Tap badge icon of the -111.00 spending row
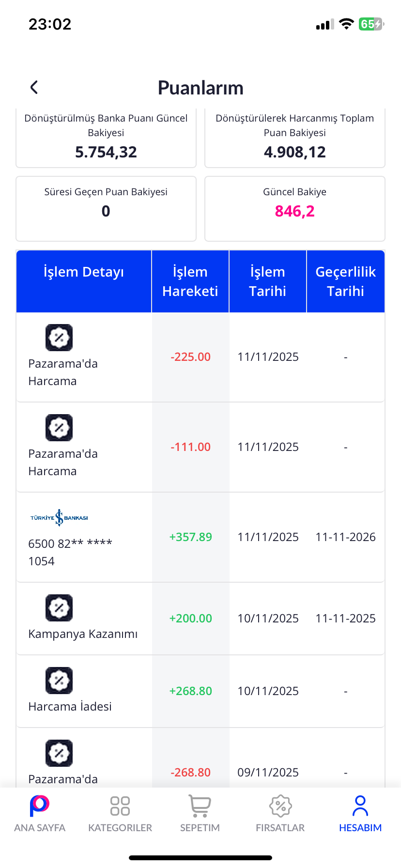 59,428
